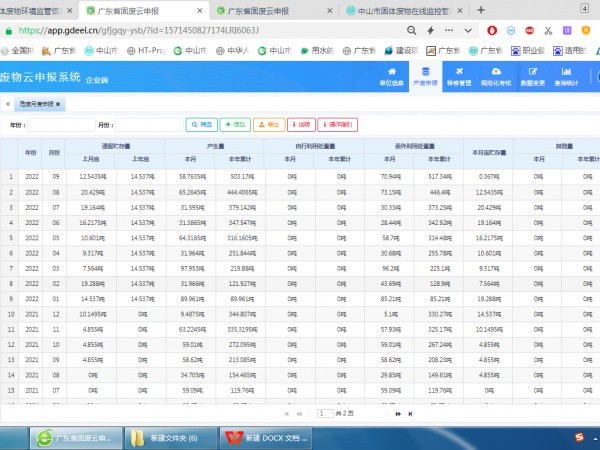Select the cell showing 97.953吨
Image resolution: width=600 pixels, height=450 pixels.
(192, 268)
